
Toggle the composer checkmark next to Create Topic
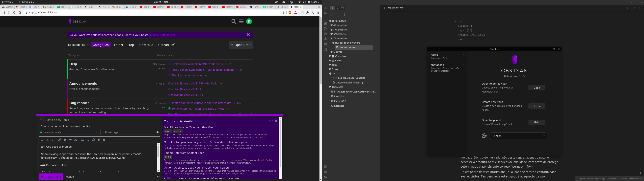[158, 176]
